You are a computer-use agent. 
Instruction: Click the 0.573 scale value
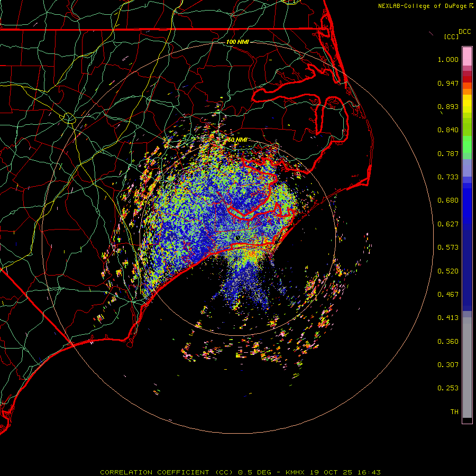click(x=448, y=248)
